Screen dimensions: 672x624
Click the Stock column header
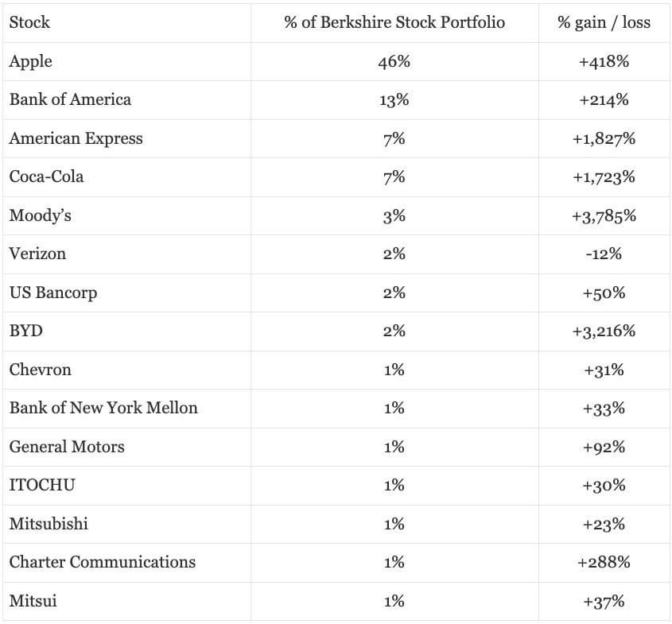click(29, 22)
